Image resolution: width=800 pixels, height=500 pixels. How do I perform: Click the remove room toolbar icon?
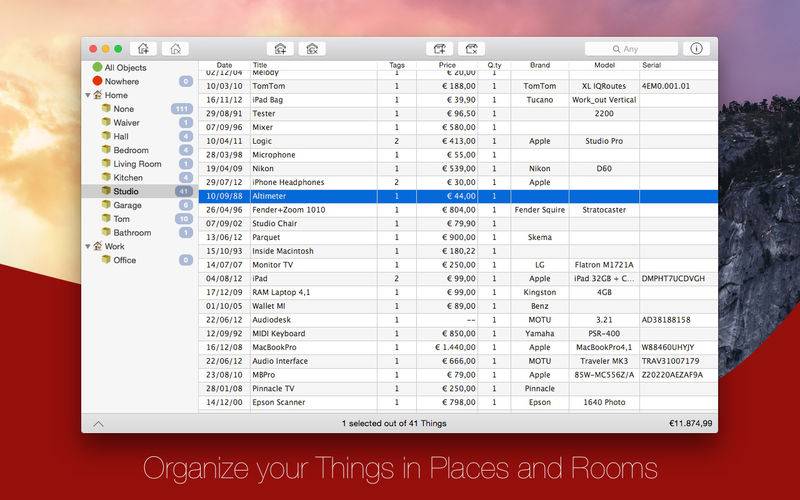312,48
